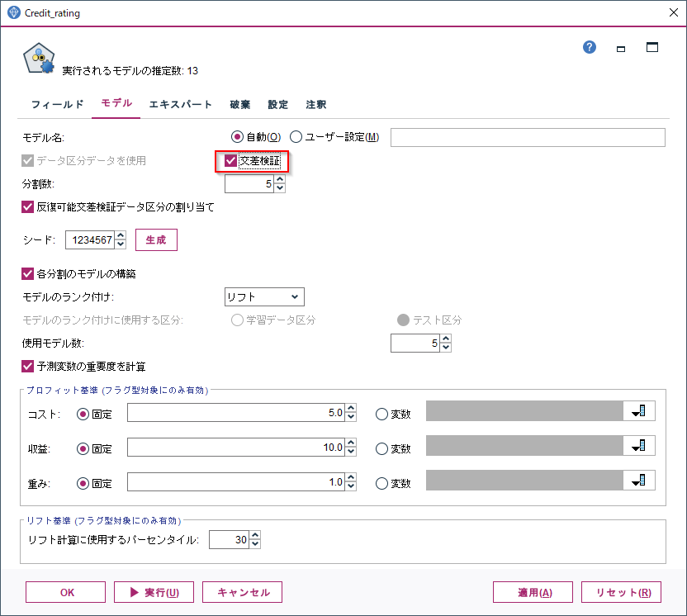Select 固定 radio for コスト
This screenshot has height=616, width=687.
coord(83,414)
